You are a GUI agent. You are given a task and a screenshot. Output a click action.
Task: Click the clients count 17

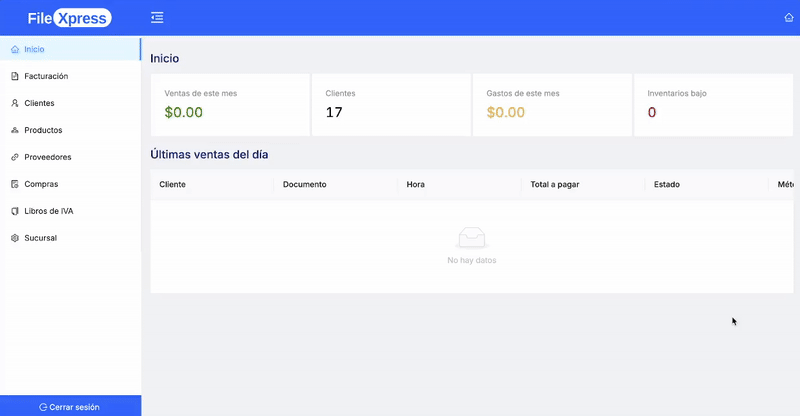pos(334,112)
